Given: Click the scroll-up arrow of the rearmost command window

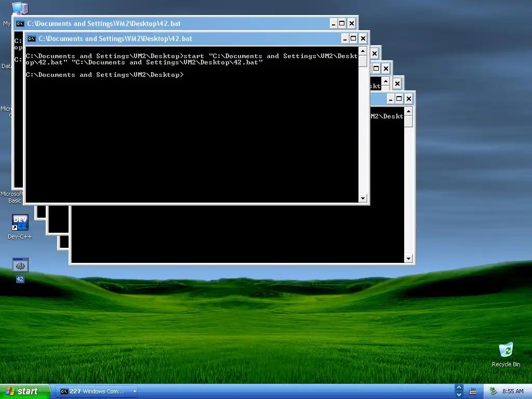Looking at the screenshot, I should [x=408, y=112].
